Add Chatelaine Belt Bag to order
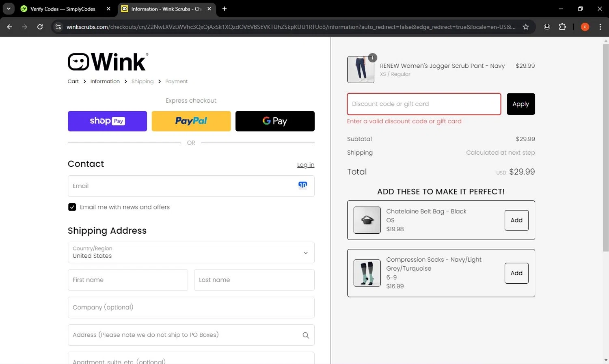Image resolution: width=609 pixels, height=364 pixels. (x=516, y=220)
